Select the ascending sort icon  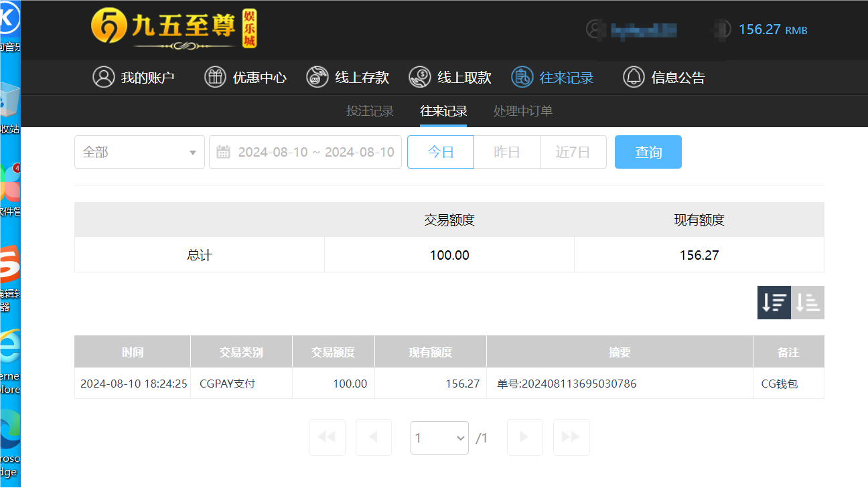coord(807,302)
